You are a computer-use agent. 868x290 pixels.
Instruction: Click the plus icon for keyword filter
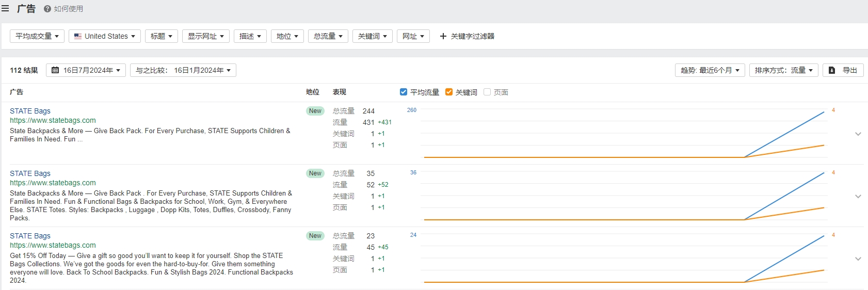(443, 36)
